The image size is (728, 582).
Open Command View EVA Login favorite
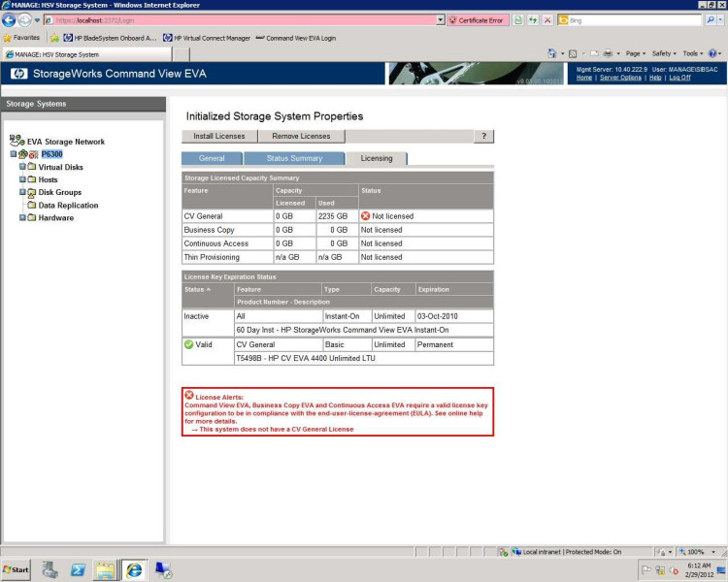click(296, 38)
